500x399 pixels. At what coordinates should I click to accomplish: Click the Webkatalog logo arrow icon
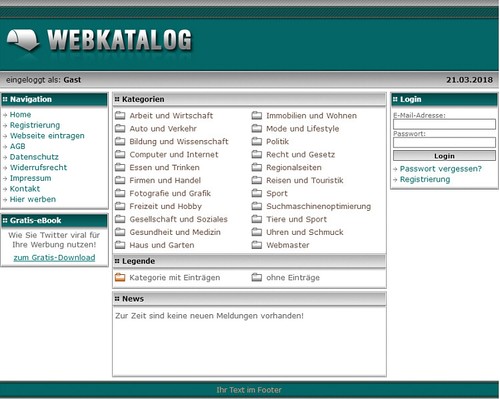[23, 40]
